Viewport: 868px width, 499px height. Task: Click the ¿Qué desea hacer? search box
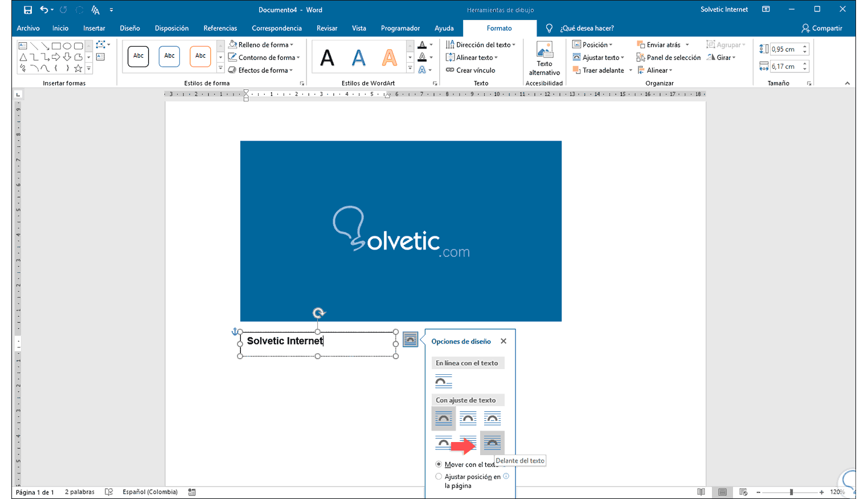pos(587,28)
